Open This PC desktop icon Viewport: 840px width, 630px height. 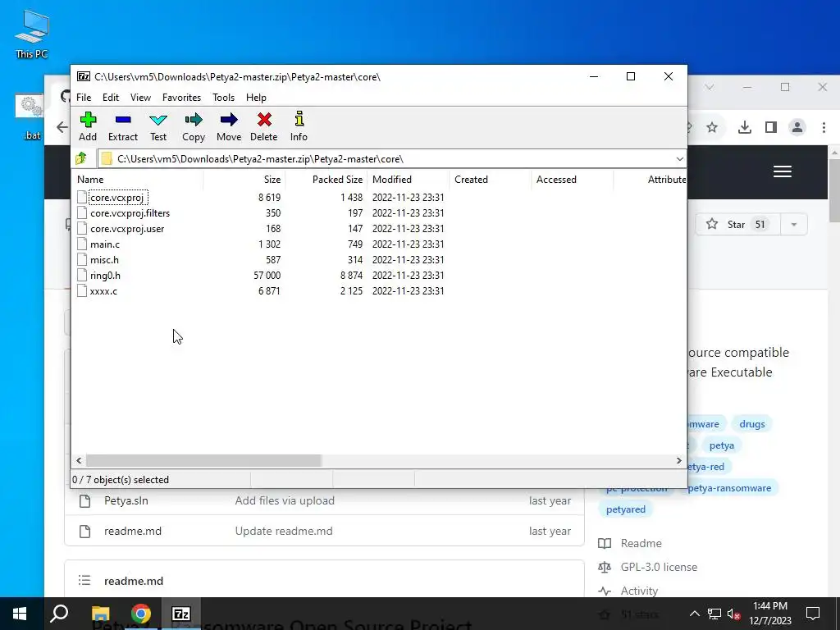pos(32,34)
